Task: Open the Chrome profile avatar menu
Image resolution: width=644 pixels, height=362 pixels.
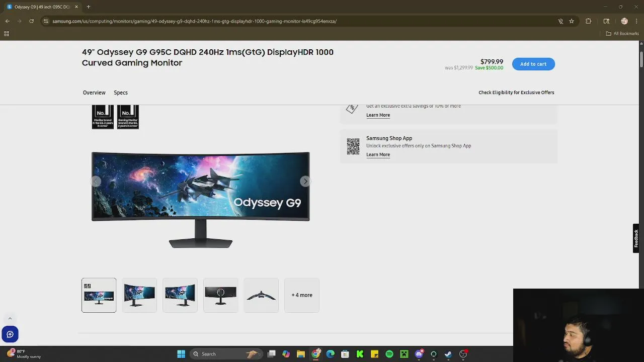Action: 624,21
